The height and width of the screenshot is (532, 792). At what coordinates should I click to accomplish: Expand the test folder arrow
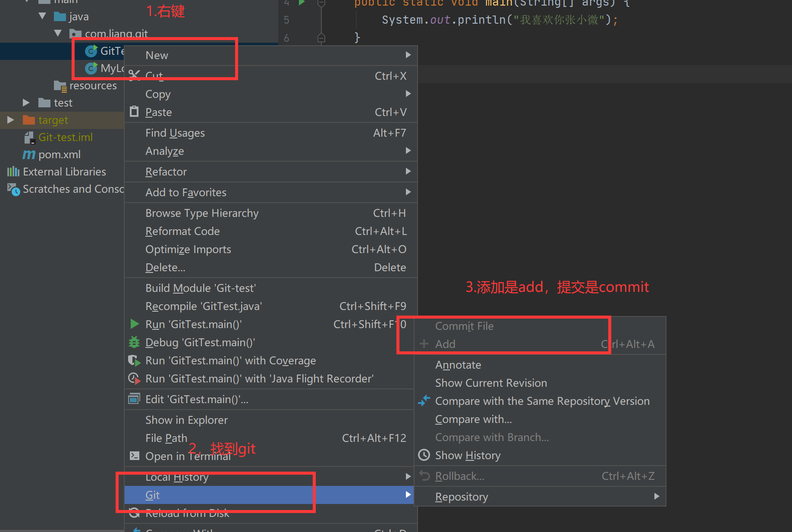coord(26,103)
